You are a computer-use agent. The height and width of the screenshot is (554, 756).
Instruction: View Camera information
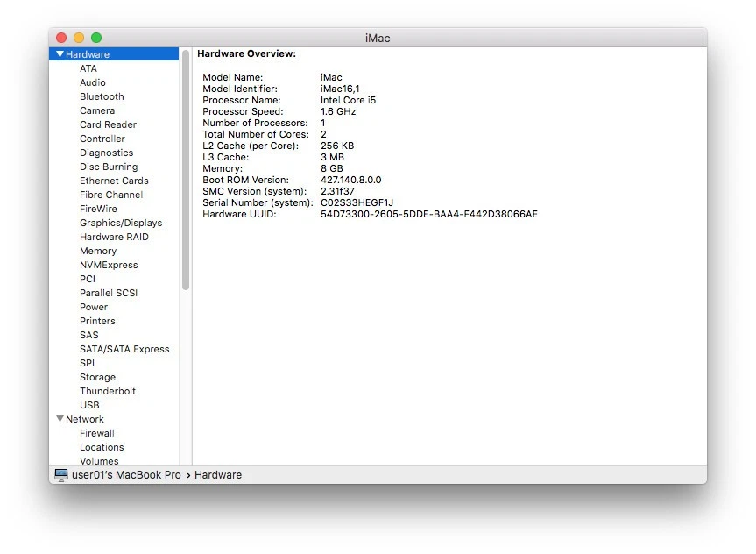click(x=97, y=110)
